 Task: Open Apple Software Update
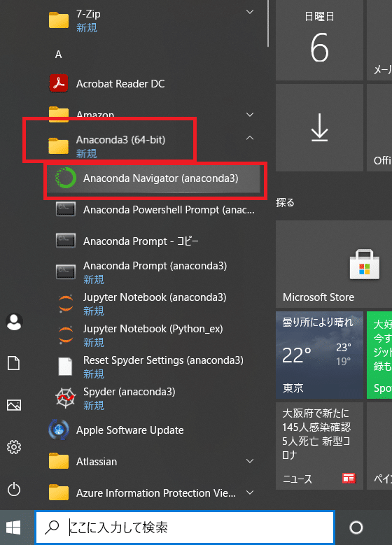[153, 430]
